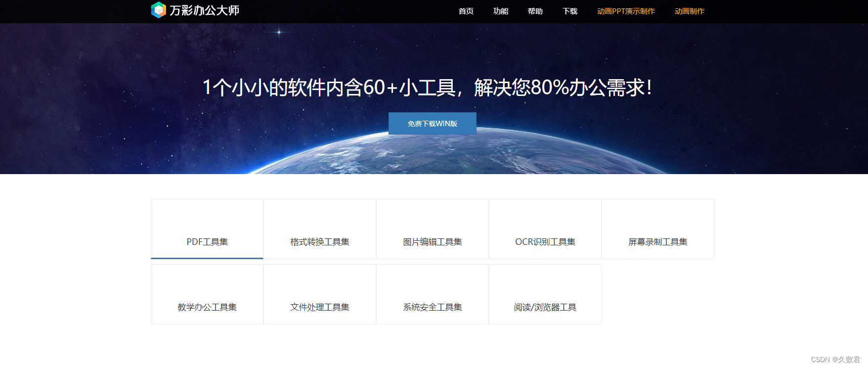Open the 文件处理工具集 tab
868x368 pixels.
point(320,294)
